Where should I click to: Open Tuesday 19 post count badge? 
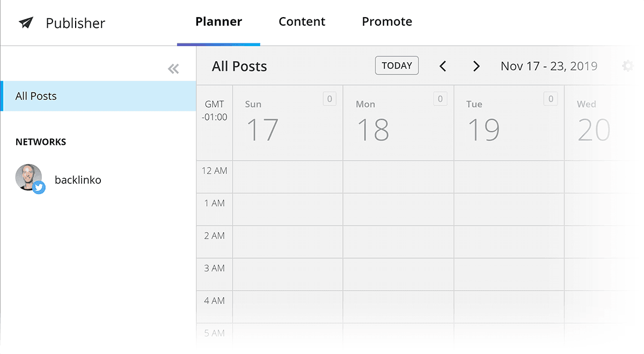pyautogui.click(x=551, y=99)
